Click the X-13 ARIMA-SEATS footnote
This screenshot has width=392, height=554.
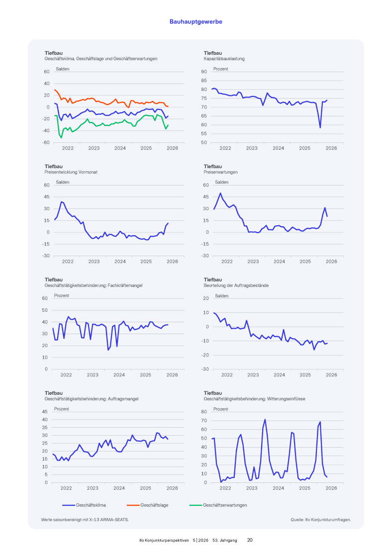click(x=85, y=520)
